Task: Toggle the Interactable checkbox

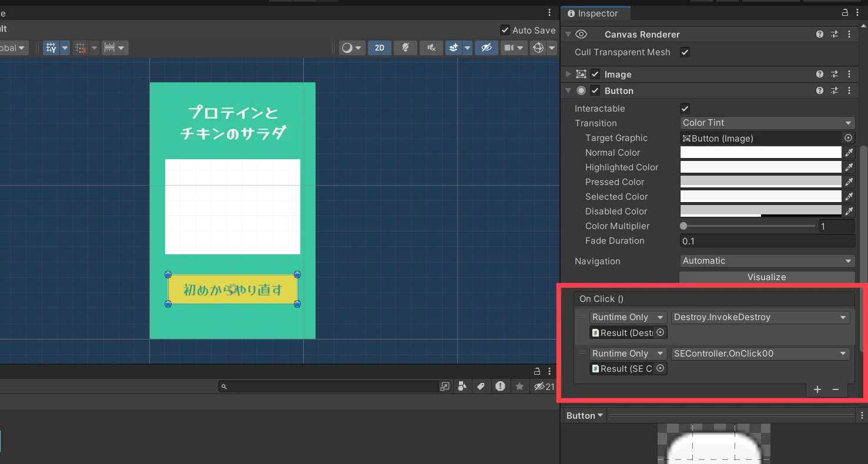Action: pos(685,109)
